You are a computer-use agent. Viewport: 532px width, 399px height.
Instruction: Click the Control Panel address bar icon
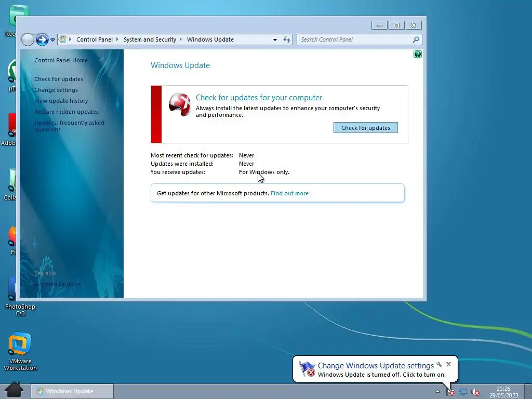pyautogui.click(x=62, y=39)
